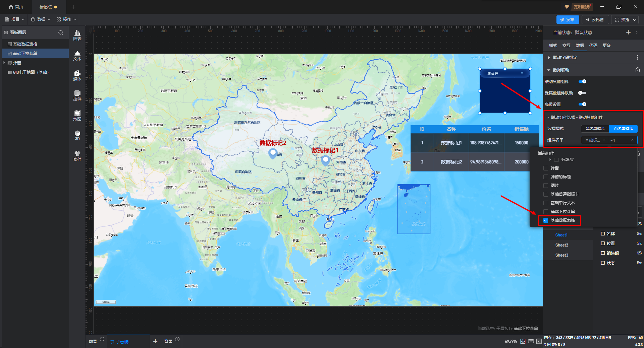Add a new state with the plus icon
This screenshot has width=644, height=348.
628,32
